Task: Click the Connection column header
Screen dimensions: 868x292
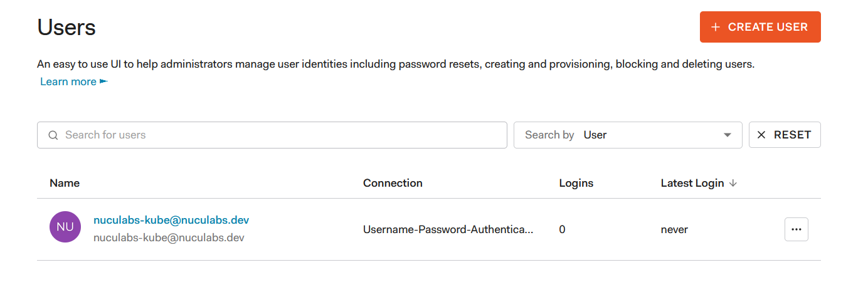Action: pyautogui.click(x=393, y=183)
